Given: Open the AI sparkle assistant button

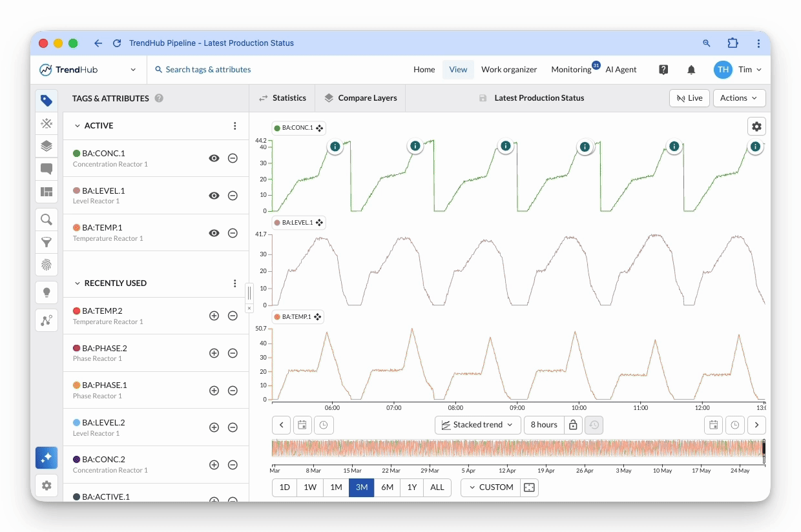Looking at the screenshot, I should click(47, 458).
